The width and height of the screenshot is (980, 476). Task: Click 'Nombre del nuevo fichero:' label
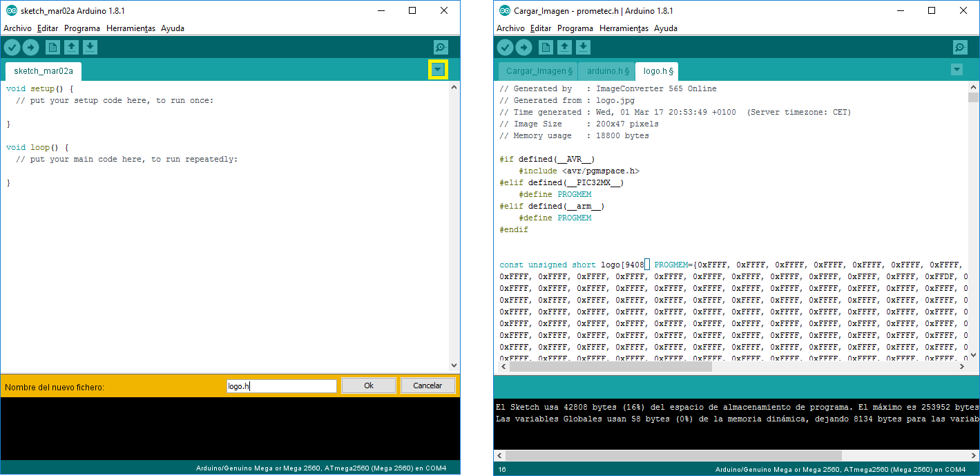coord(55,387)
